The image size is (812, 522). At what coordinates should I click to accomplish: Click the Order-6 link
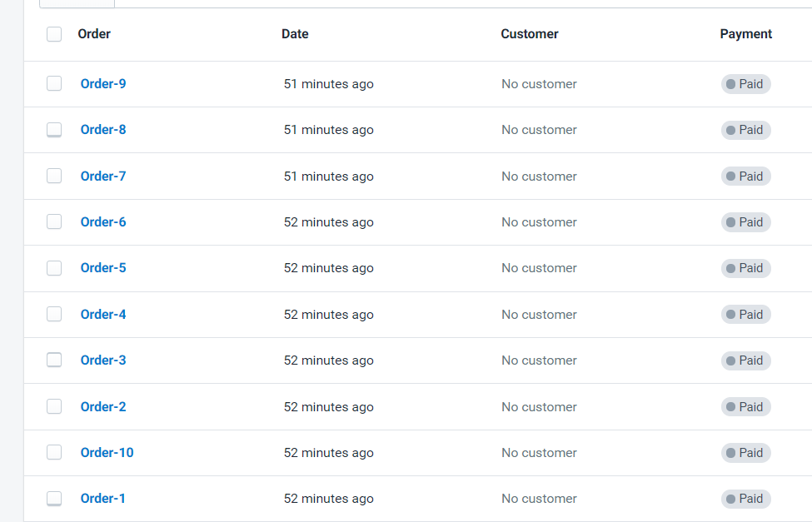coord(103,222)
